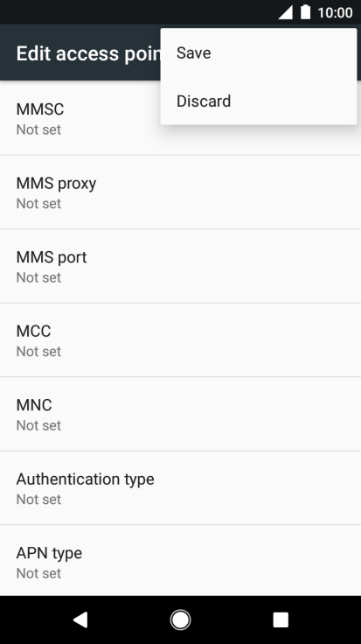Tap the cellular signal icon

pyautogui.click(x=286, y=12)
